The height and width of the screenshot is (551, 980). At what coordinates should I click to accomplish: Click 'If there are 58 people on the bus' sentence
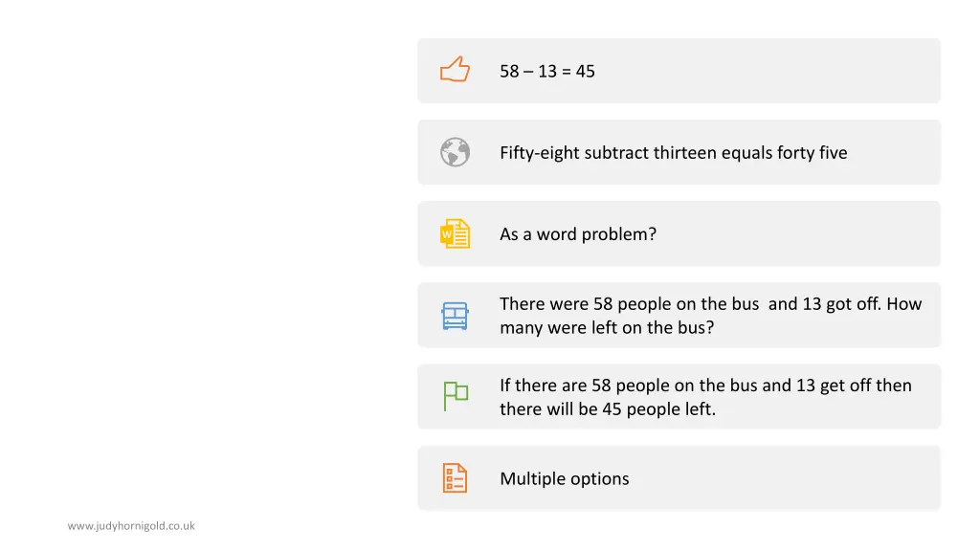pyautogui.click(x=628, y=385)
